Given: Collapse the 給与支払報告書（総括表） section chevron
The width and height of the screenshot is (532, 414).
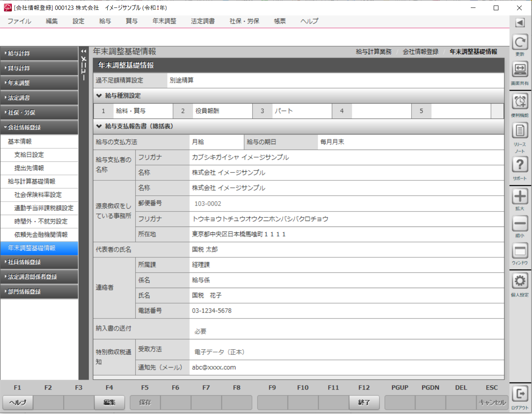Looking at the screenshot, I should coord(99,126).
